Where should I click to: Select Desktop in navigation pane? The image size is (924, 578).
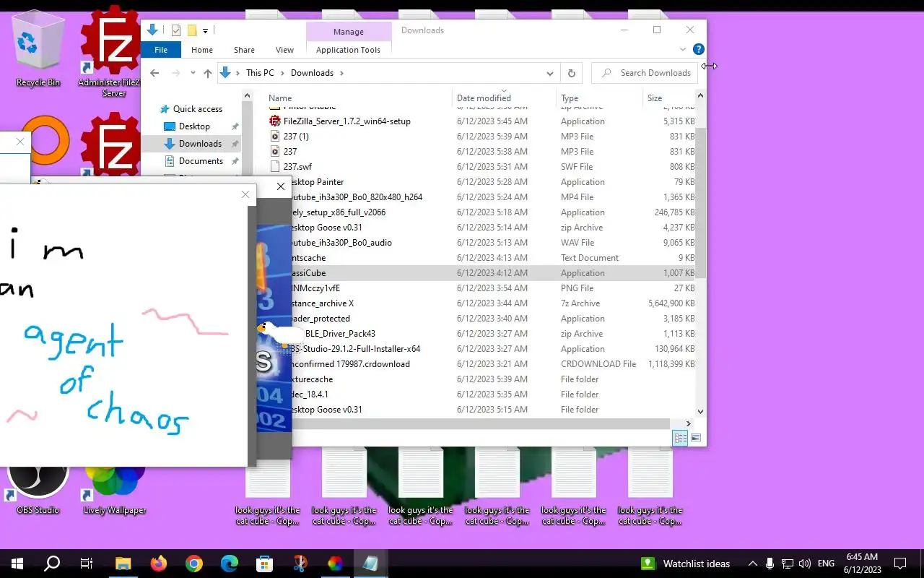click(194, 126)
